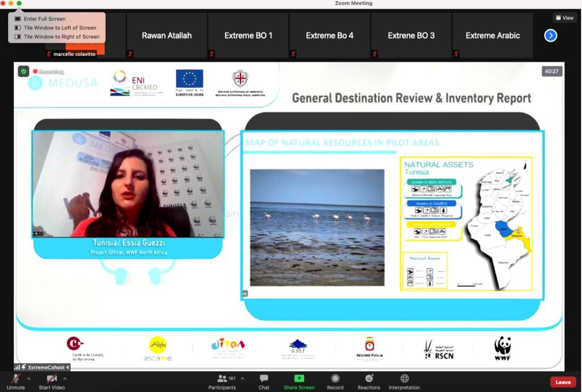Select the Rawan Atallah participant tile

coord(167,36)
